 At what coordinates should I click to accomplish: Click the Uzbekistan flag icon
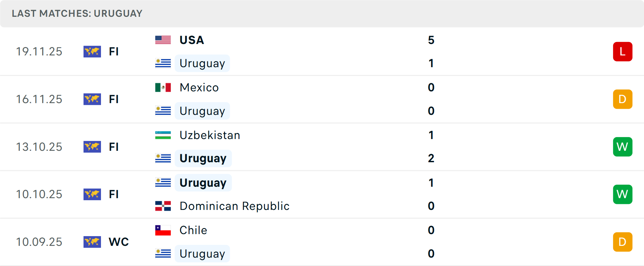163,135
